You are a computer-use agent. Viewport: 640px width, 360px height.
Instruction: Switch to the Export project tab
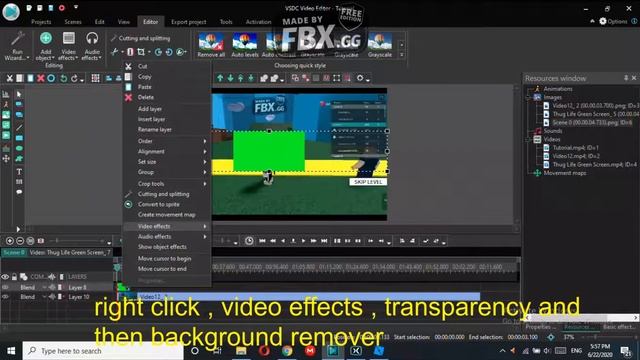[189, 22]
